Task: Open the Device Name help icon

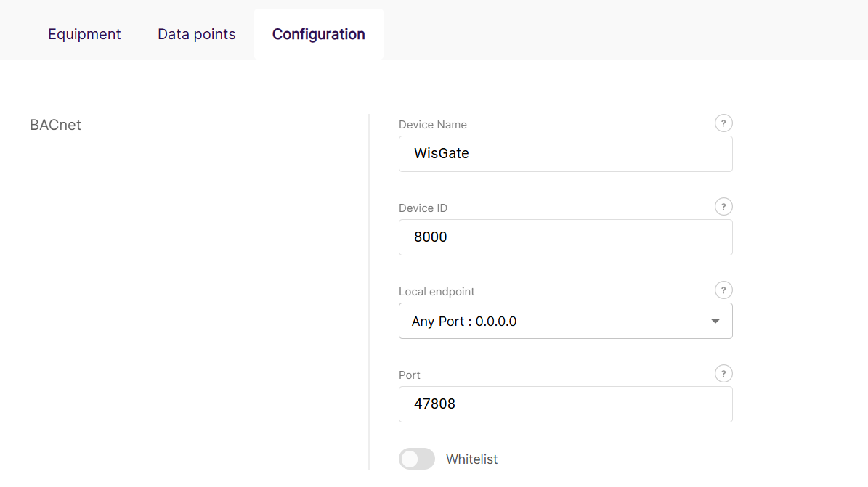Action: click(x=723, y=123)
